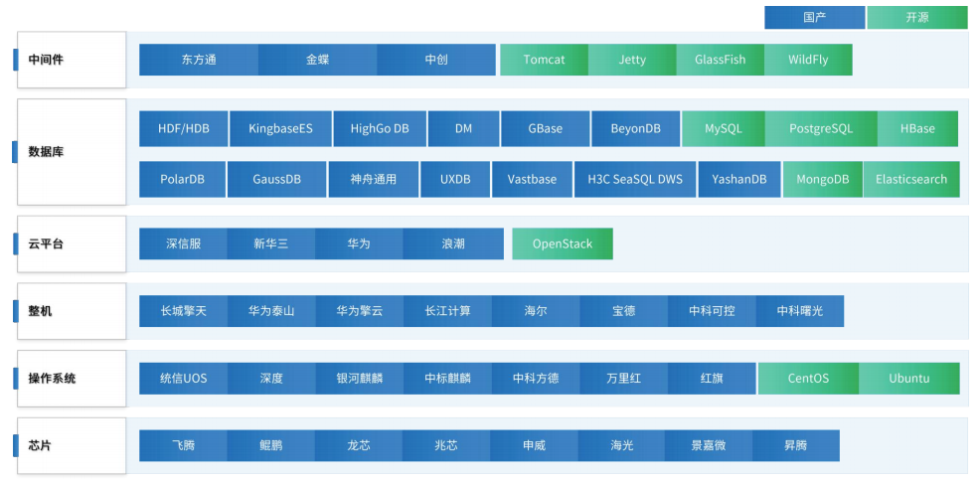Viewport: 980px width, 483px height.
Task: Click the 红旗 tile
Action: 712,378
